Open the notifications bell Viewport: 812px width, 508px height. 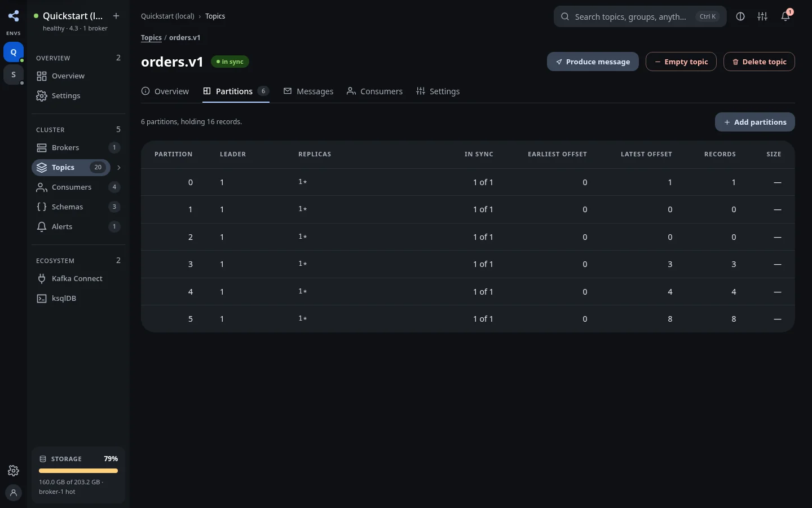click(x=785, y=16)
